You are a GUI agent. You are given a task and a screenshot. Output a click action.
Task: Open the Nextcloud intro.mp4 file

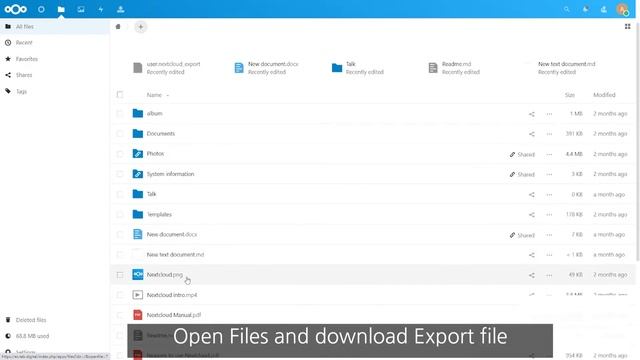click(x=172, y=295)
